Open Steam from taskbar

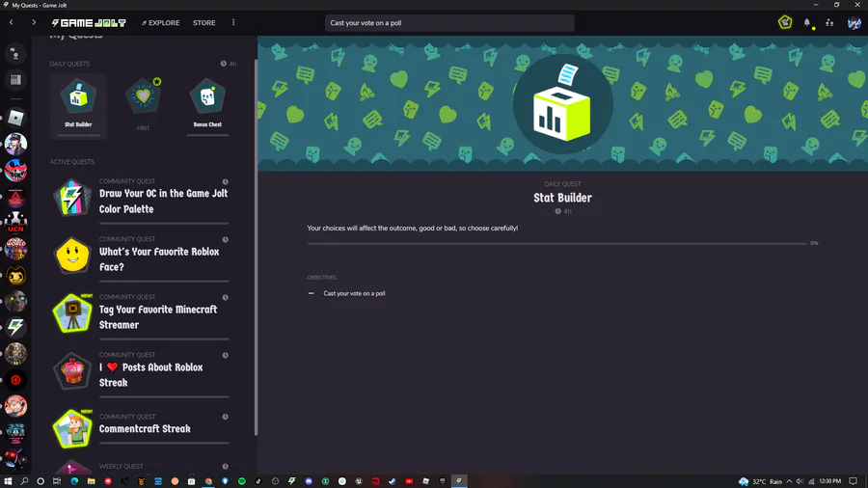392,481
